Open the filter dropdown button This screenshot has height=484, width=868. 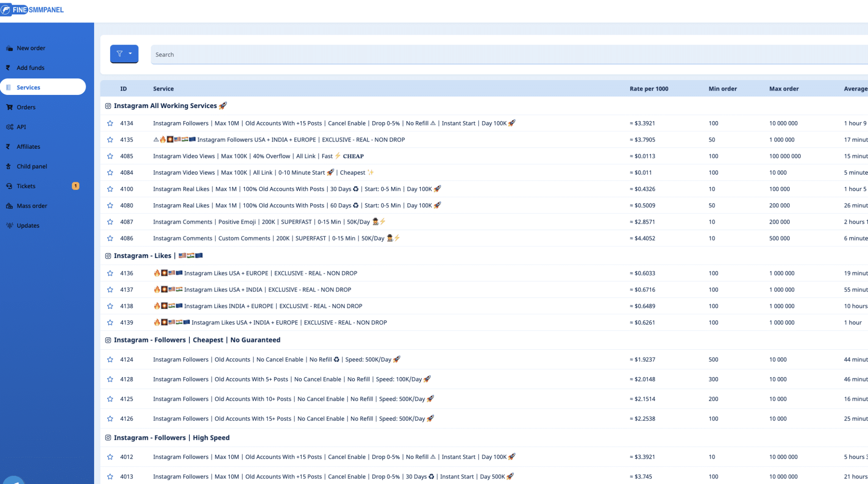pyautogui.click(x=124, y=54)
